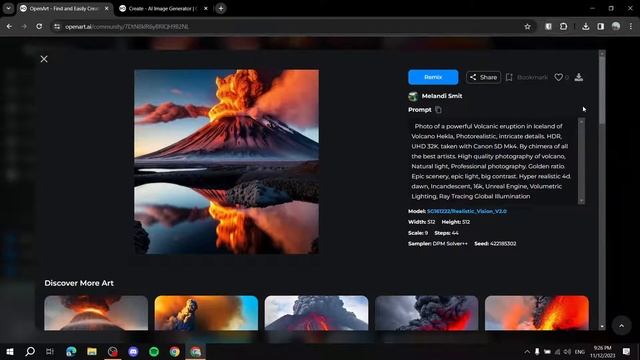Open the Realistic_Vision_V2.0 model link
This screenshot has width=640, height=360.
pyautogui.click(x=467, y=211)
